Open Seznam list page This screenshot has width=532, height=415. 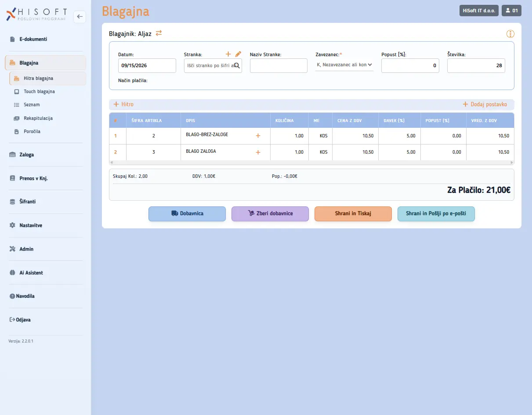(x=47, y=105)
